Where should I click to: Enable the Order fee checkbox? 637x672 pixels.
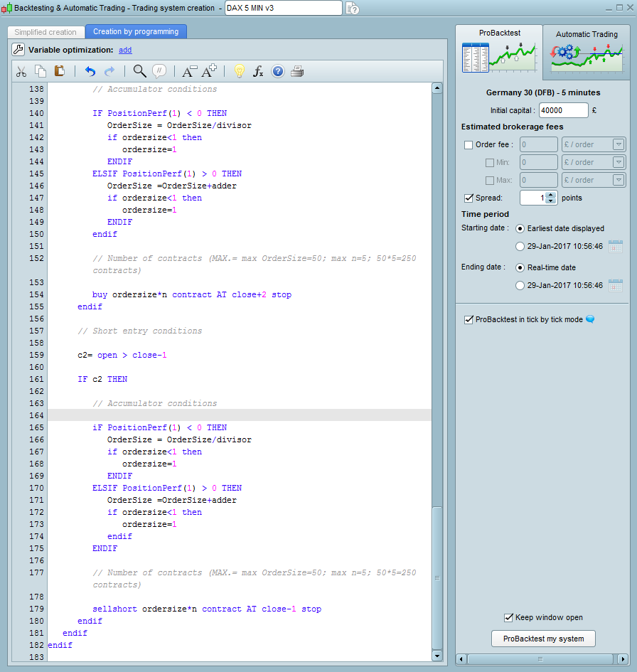(468, 145)
